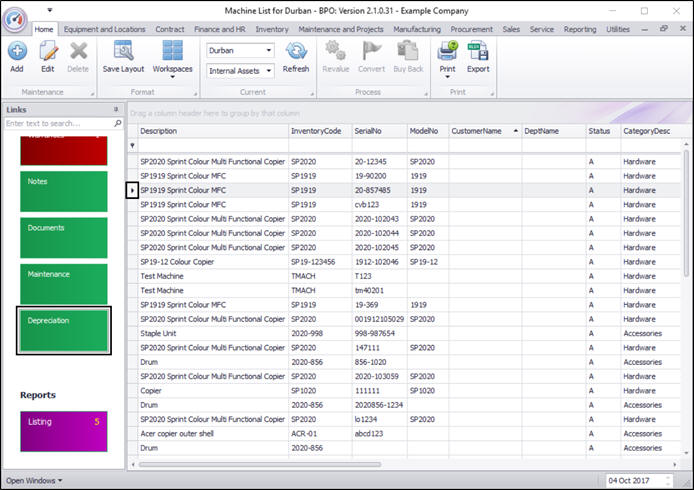
Task: Click the Edit icon in ribbon
Action: pos(47,51)
